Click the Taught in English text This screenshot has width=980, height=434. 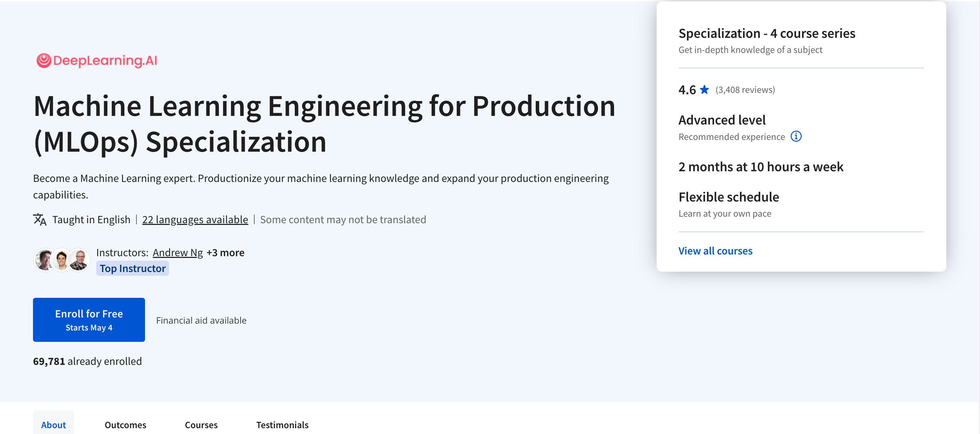(91, 220)
